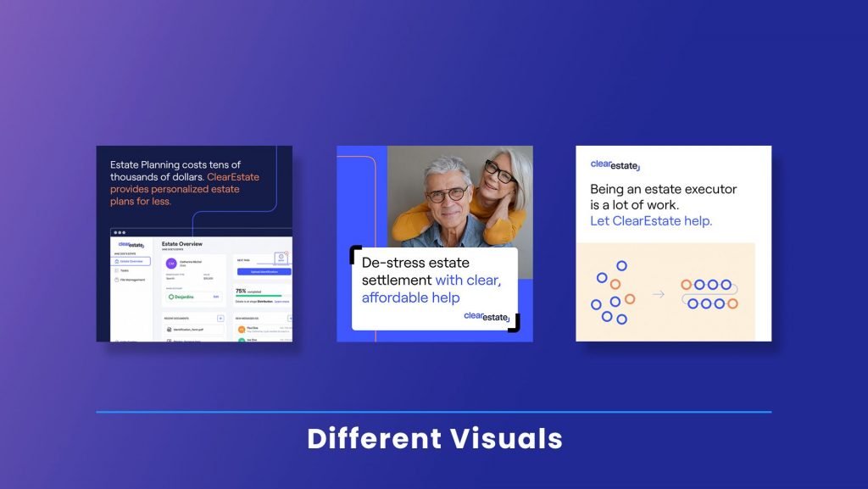
Task: Select the senior couple photo
Action: click(459, 197)
